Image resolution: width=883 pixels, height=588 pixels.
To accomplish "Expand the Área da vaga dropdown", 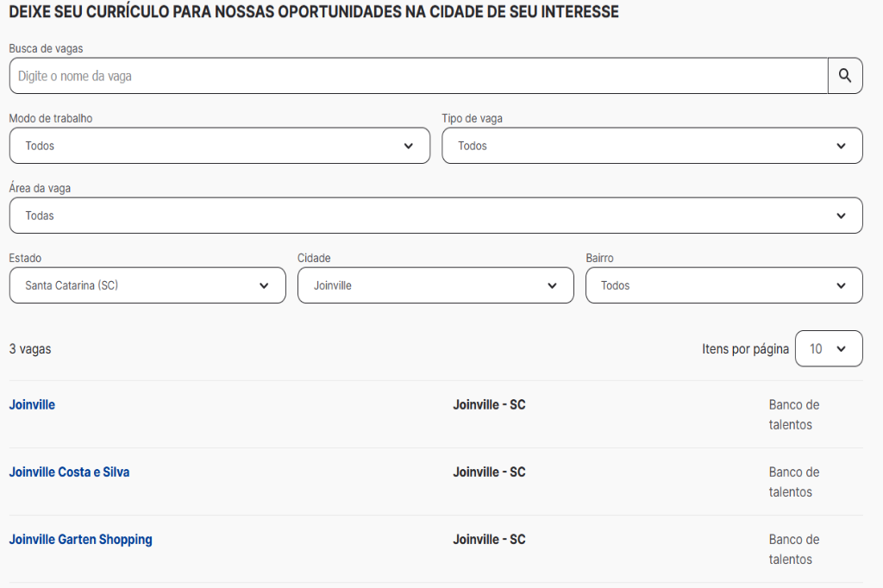I will coord(435,216).
